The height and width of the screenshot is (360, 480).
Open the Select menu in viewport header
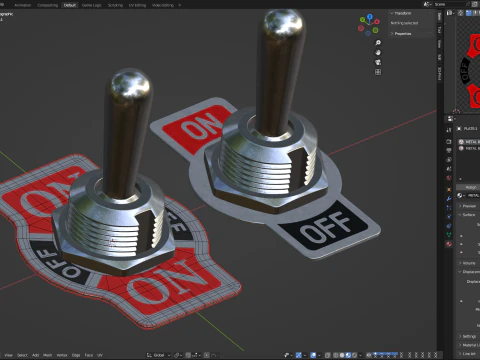(x=22, y=355)
